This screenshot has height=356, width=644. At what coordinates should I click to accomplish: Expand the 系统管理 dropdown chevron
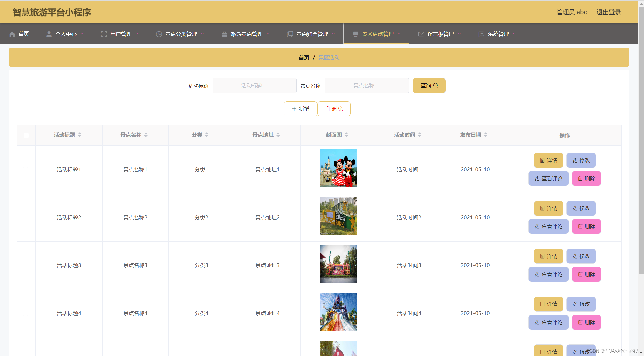pos(514,34)
